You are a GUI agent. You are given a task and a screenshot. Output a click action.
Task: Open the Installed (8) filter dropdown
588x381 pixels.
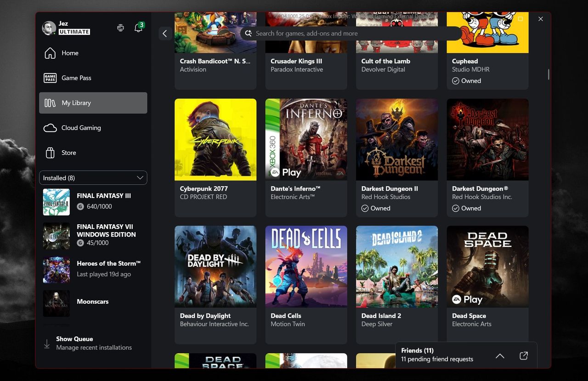[x=93, y=178]
